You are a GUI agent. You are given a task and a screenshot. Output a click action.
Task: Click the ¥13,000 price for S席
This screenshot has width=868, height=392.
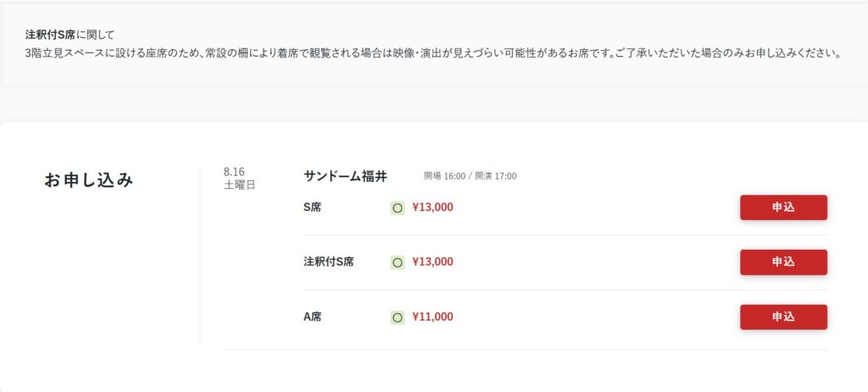click(432, 207)
